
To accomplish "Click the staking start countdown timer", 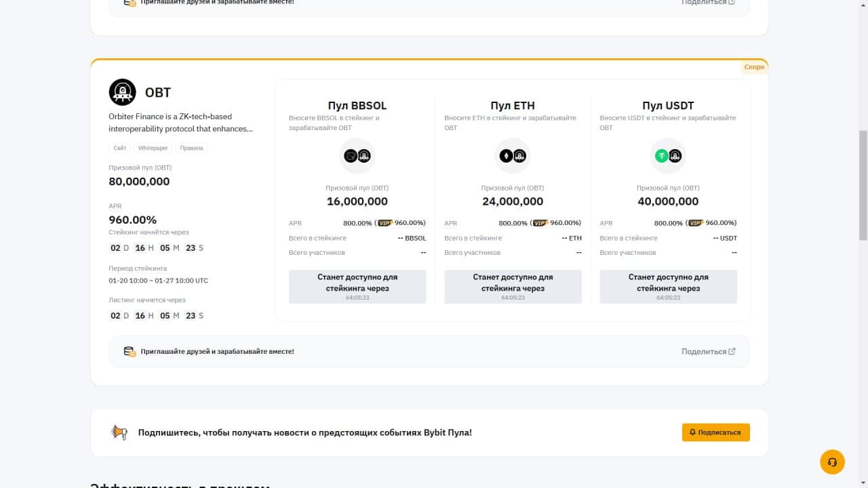I will coord(157,248).
